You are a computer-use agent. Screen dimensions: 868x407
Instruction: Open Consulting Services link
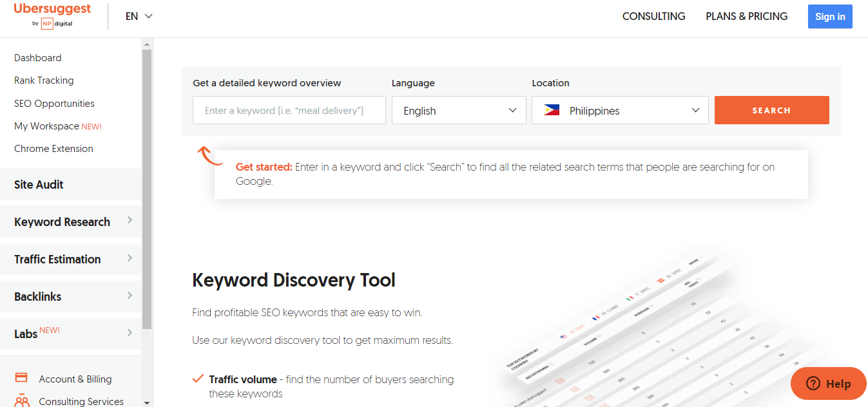click(81, 401)
